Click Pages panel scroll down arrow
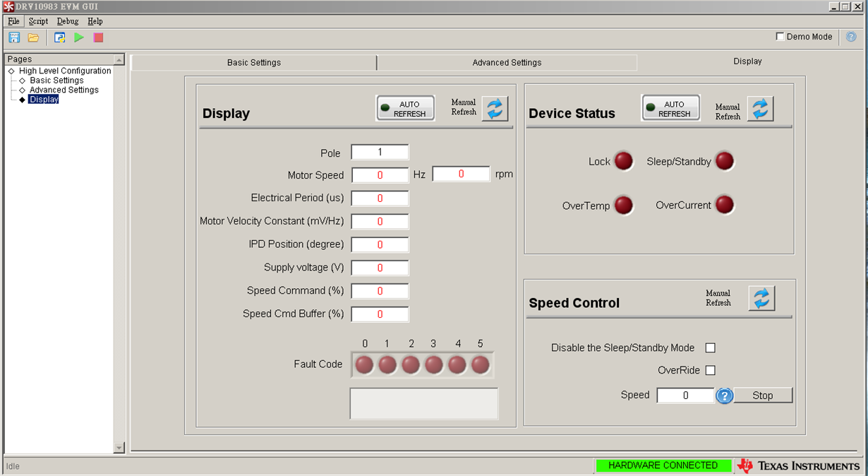 click(x=119, y=448)
